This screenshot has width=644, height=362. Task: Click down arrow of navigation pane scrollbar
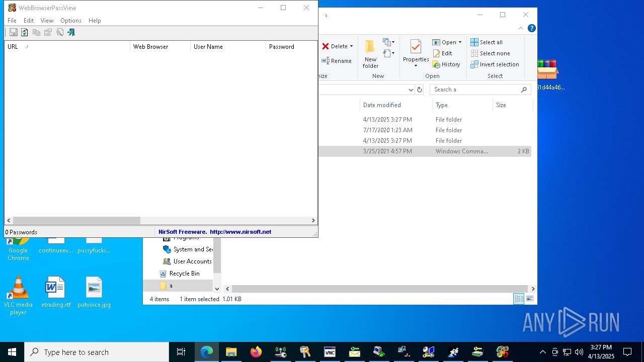217,289
